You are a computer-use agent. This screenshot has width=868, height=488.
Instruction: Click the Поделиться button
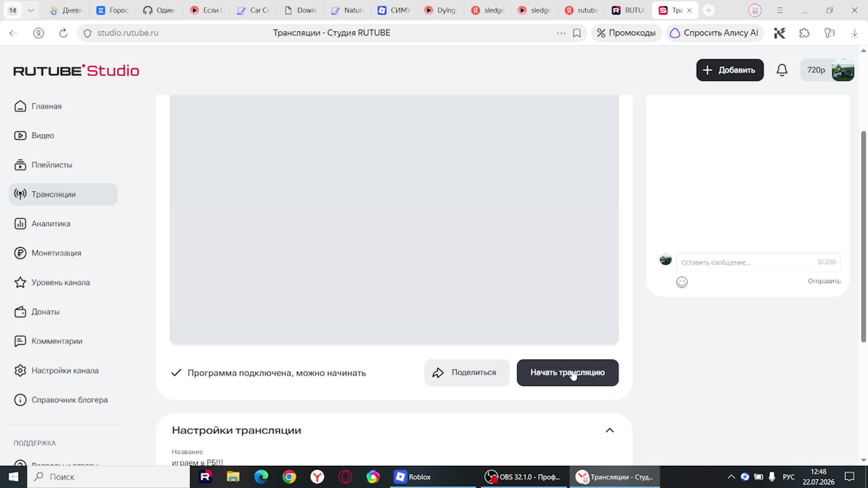tap(467, 373)
